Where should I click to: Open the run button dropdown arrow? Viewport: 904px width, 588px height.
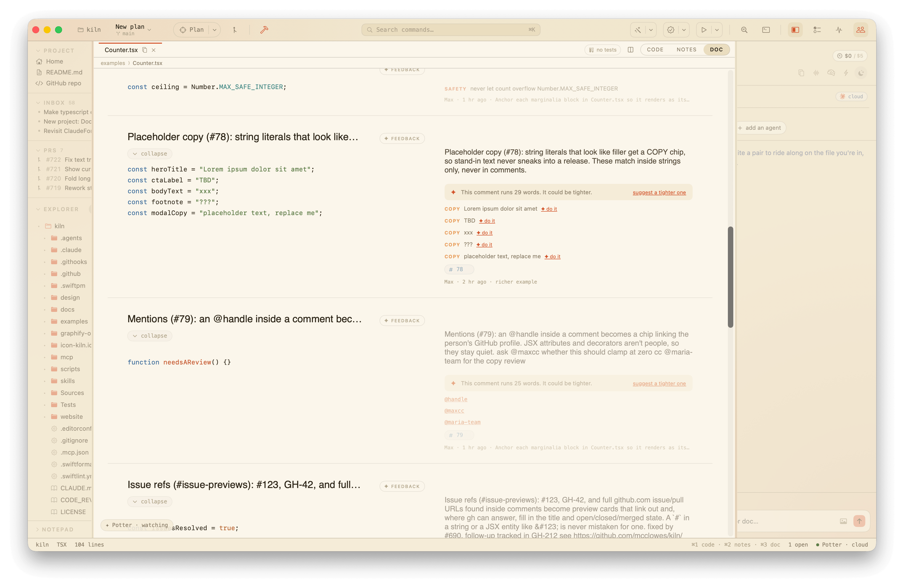point(717,30)
